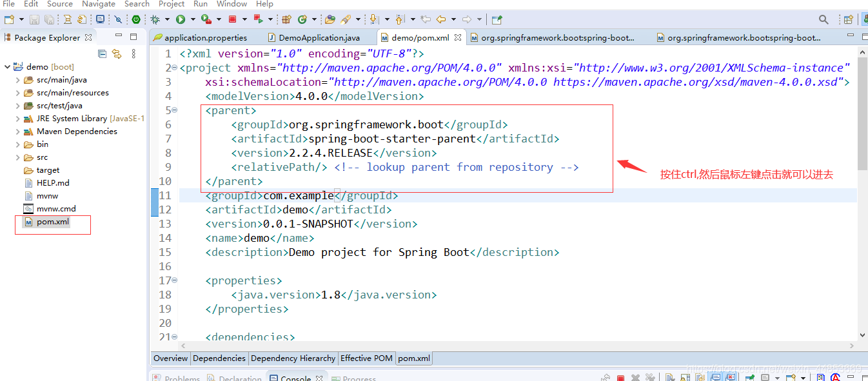The height and width of the screenshot is (381, 868).
Task: Expand the src/test/java folder
Action: coord(17,106)
